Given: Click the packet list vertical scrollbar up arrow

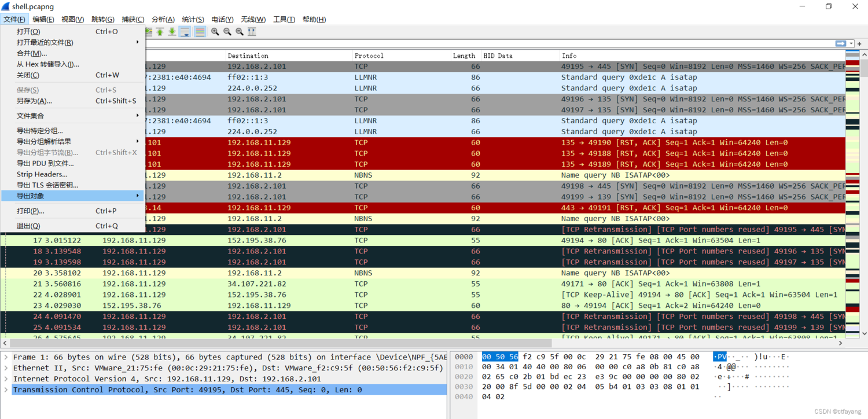Looking at the screenshot, I should (864, 55).
